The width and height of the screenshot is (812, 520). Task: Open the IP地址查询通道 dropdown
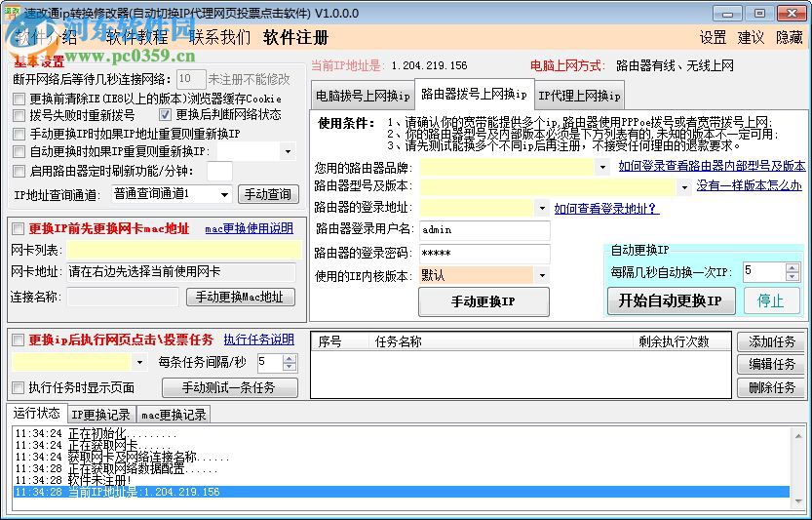[x=224, y=194]
